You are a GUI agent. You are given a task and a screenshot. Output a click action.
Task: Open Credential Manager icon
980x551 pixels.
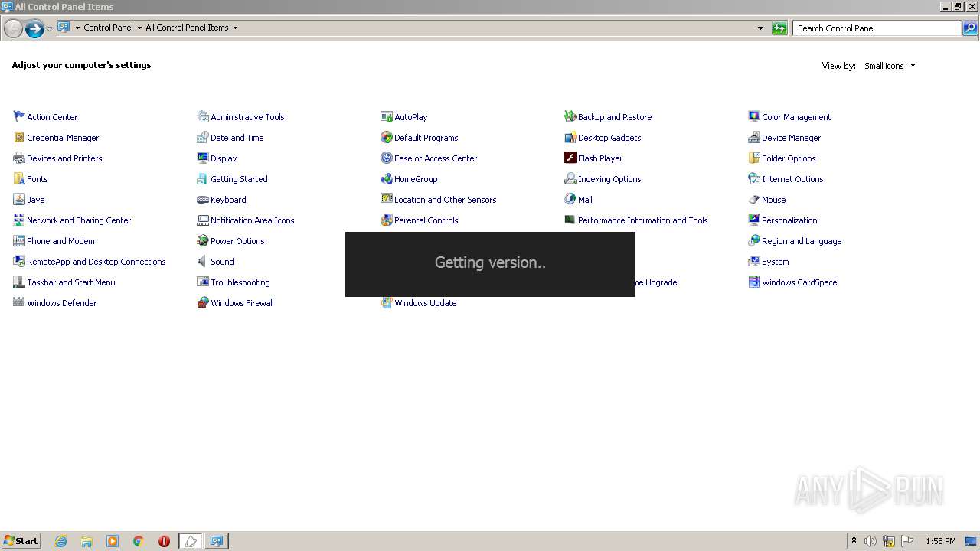19,138
